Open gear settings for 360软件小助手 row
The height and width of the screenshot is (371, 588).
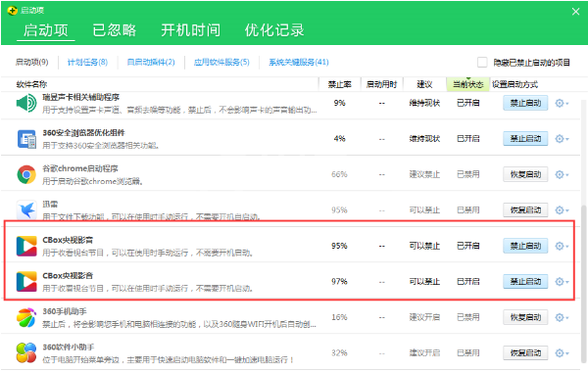tap(562, 353)
